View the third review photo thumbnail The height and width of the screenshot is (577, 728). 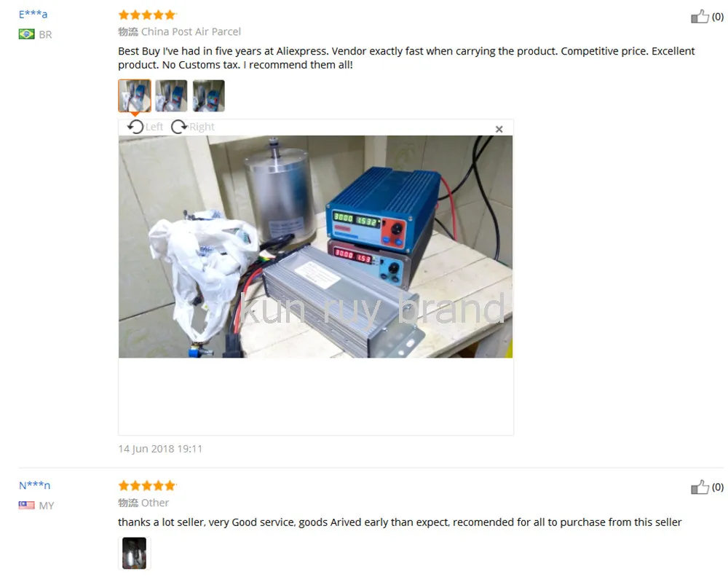[209, 95]
